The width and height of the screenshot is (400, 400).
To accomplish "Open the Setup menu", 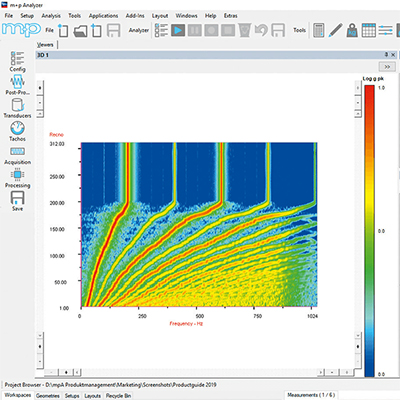I will tap(27, 16).
